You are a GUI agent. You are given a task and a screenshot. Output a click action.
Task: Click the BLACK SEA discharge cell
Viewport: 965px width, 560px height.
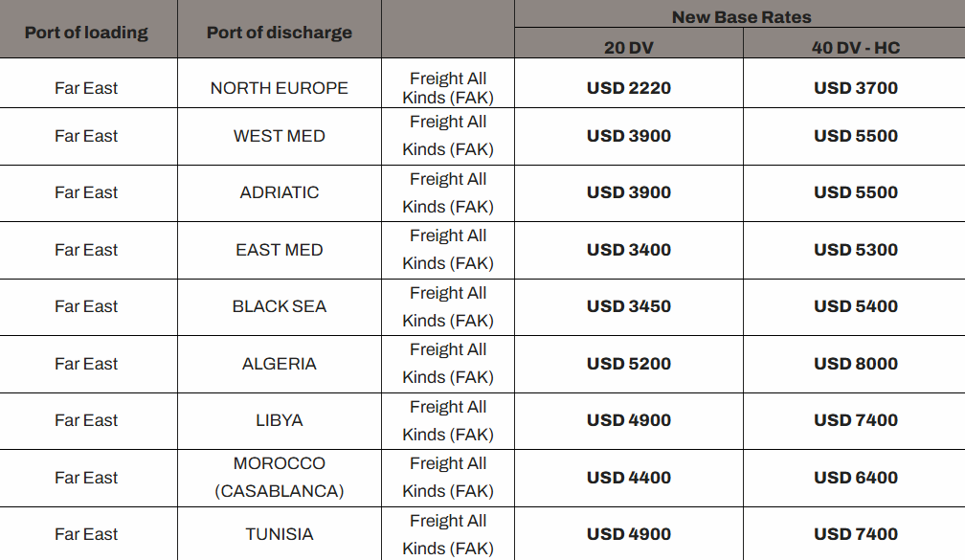[279, 306]
